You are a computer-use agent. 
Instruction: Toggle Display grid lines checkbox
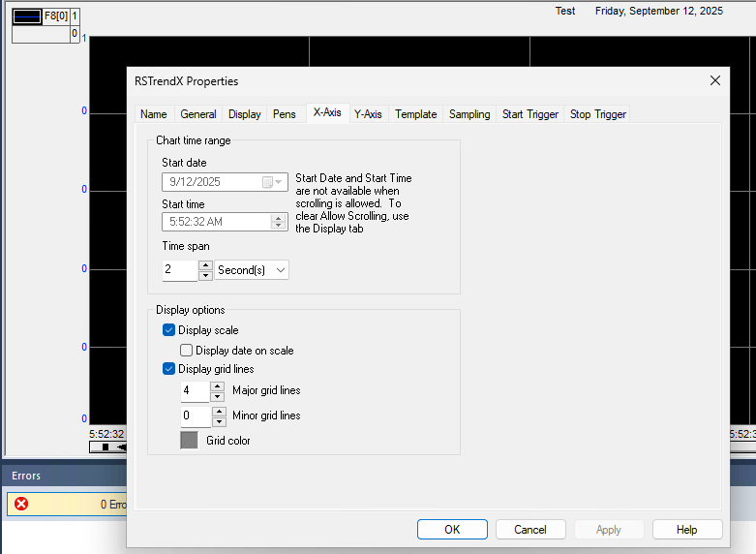coord(169,369)
